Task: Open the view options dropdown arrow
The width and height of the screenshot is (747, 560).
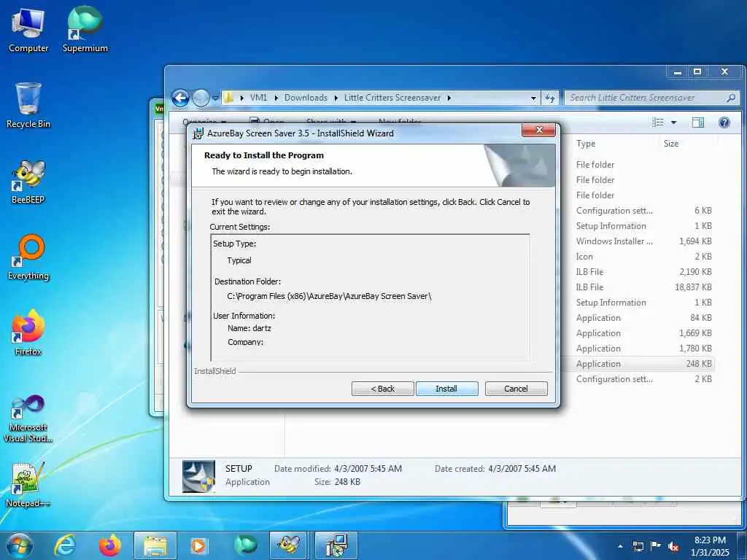Action: pos(673,122)
